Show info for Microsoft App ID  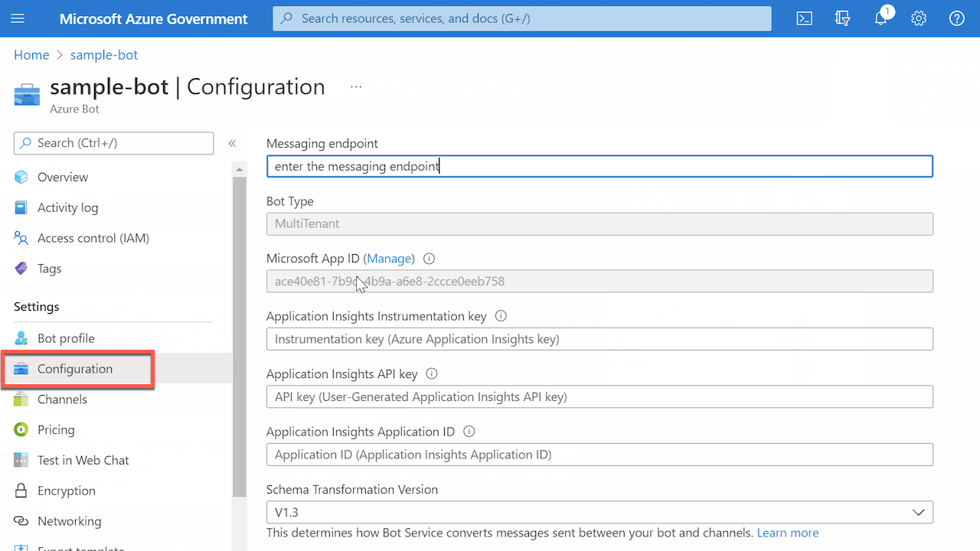point(429,259)
